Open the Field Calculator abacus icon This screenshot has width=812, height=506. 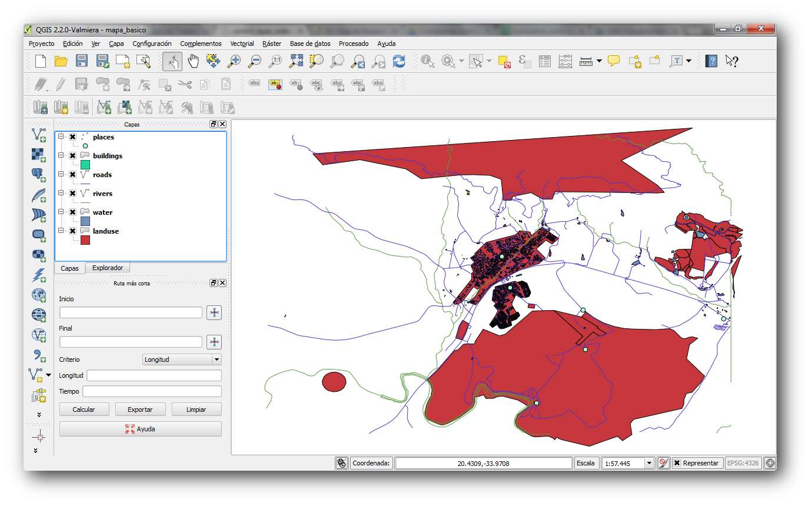(x=565, y=61)
